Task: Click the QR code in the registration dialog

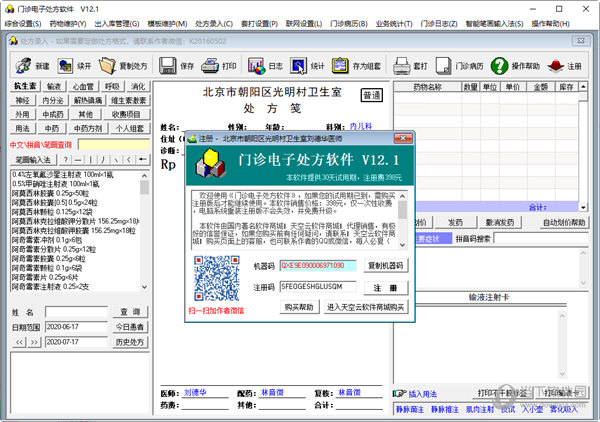Action: (217, 278)
